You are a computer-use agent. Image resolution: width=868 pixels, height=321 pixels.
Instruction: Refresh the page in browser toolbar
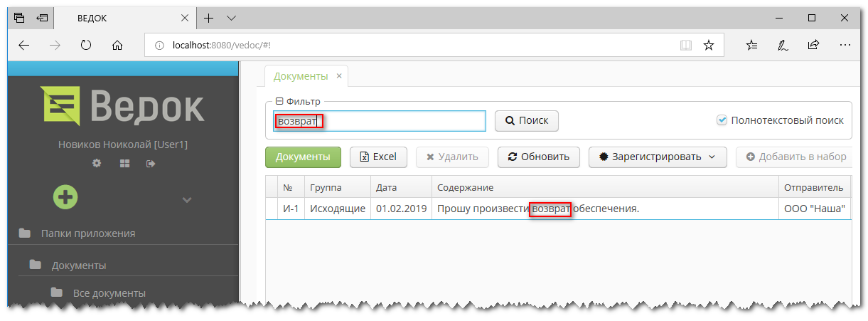click(x=86, y=45)
